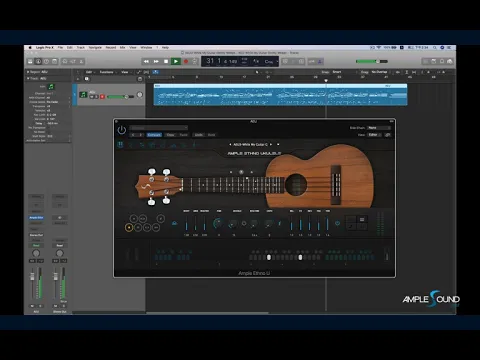Click the first highlighted white keyboard key
The height and width of the screenshot is (360, 480).
(269, 257)
